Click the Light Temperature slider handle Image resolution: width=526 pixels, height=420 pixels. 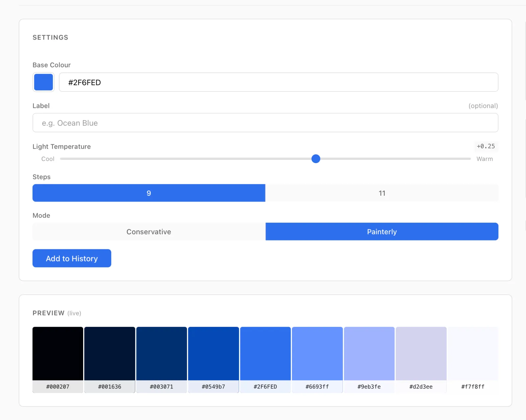tap(316, 159)
